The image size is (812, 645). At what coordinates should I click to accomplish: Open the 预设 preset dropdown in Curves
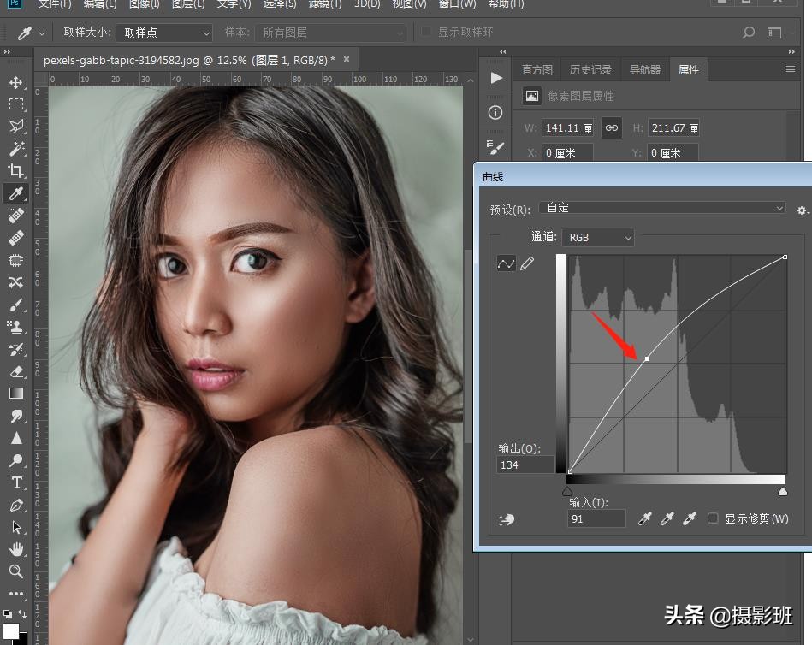(662, 208)
